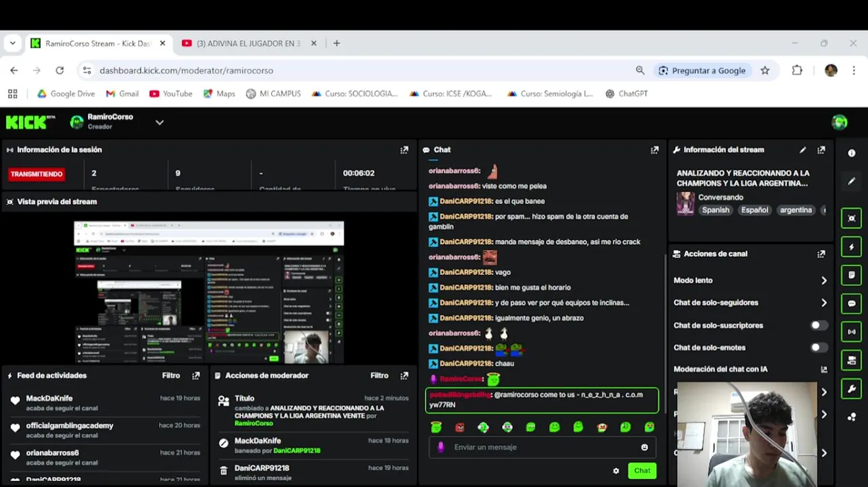This screenshot has width=868, height=487.
Task: Open the browser tab search dropdown
Action: coord(12,43)
